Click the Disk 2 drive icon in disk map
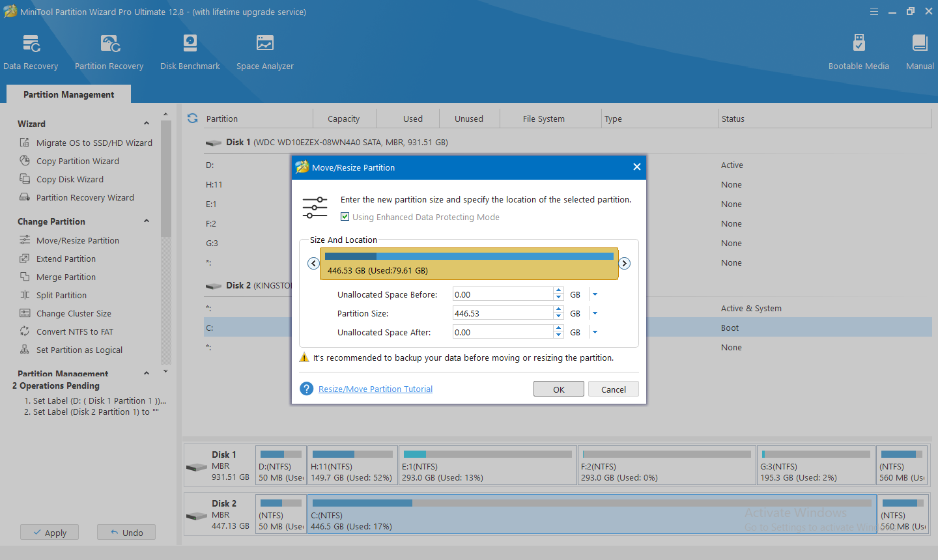 pos(197,516)
